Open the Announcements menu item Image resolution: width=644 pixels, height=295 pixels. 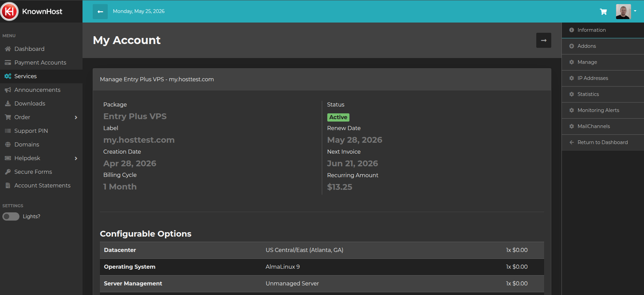[41, 90]
